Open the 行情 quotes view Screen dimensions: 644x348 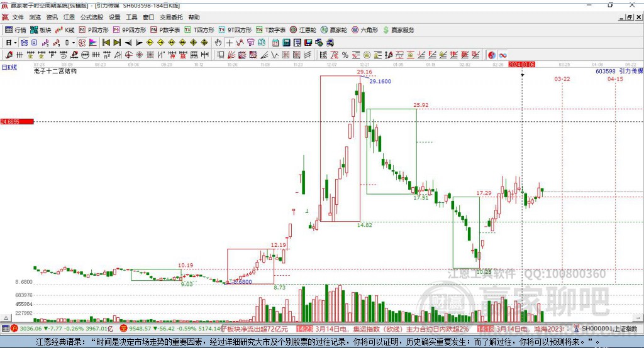15,30
